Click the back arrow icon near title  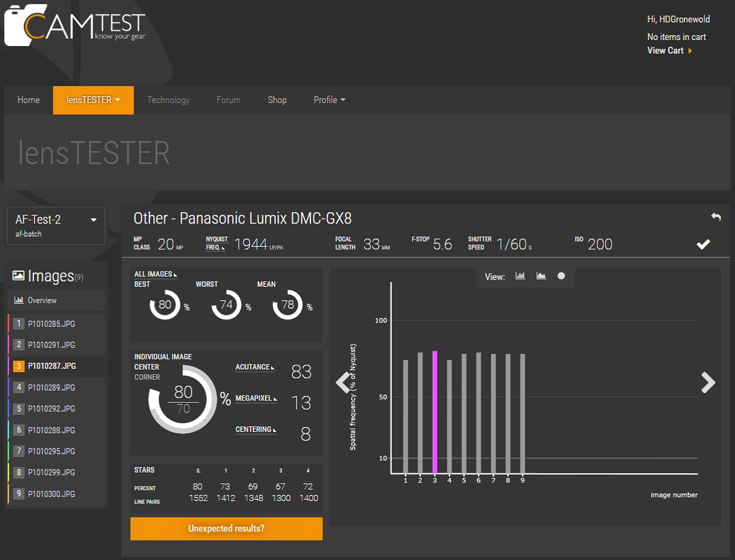(x=716, y=217)
